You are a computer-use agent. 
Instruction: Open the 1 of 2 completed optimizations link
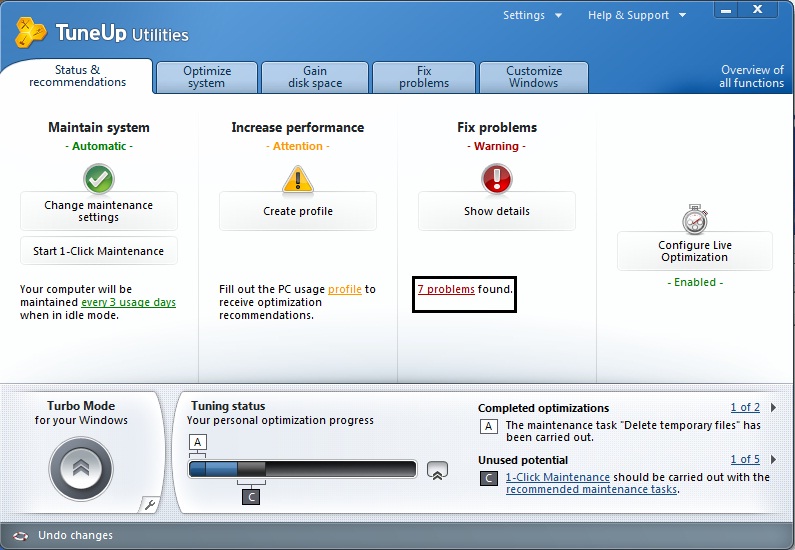point(745,407)
